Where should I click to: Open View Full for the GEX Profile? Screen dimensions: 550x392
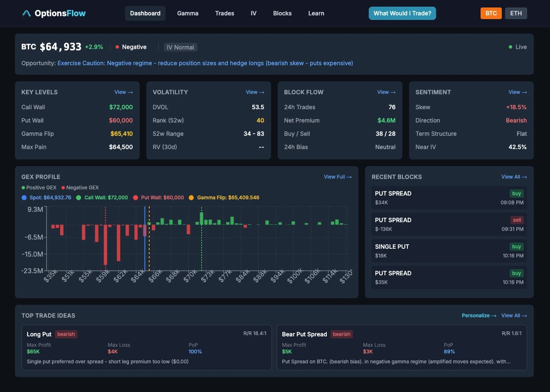tap(338, 176)
